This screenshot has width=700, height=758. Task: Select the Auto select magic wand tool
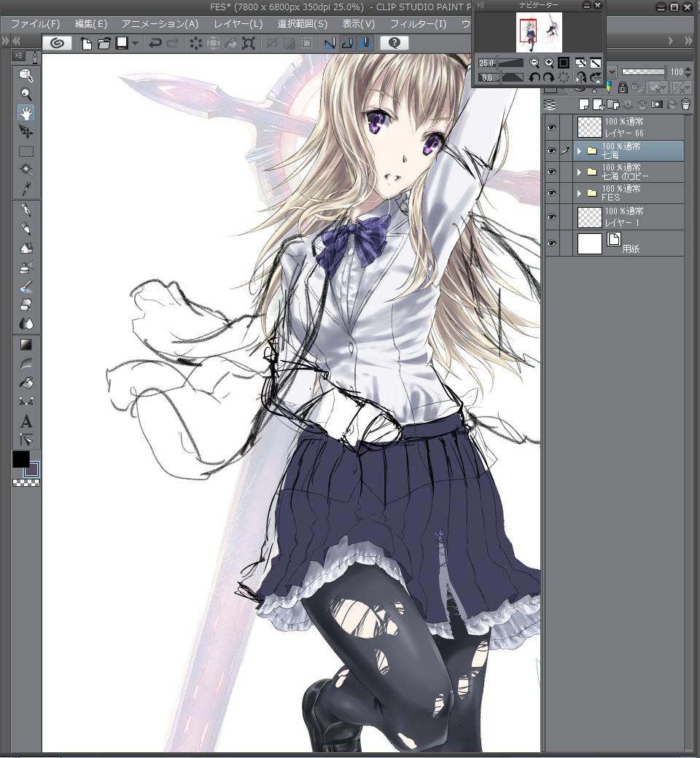(x=26, y=170)
